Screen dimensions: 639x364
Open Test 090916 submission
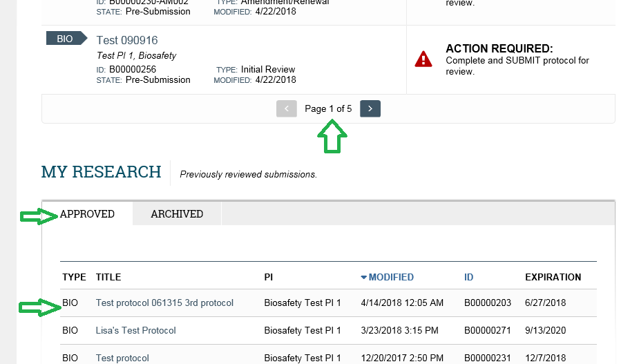pos(126,40)
